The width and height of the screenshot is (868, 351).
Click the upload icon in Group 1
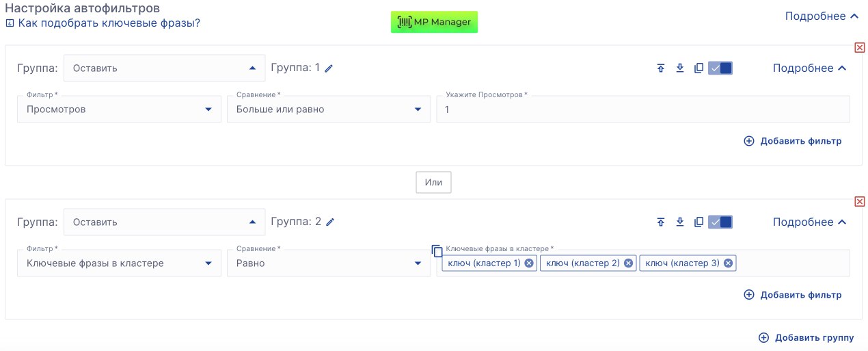click(661, 68)
